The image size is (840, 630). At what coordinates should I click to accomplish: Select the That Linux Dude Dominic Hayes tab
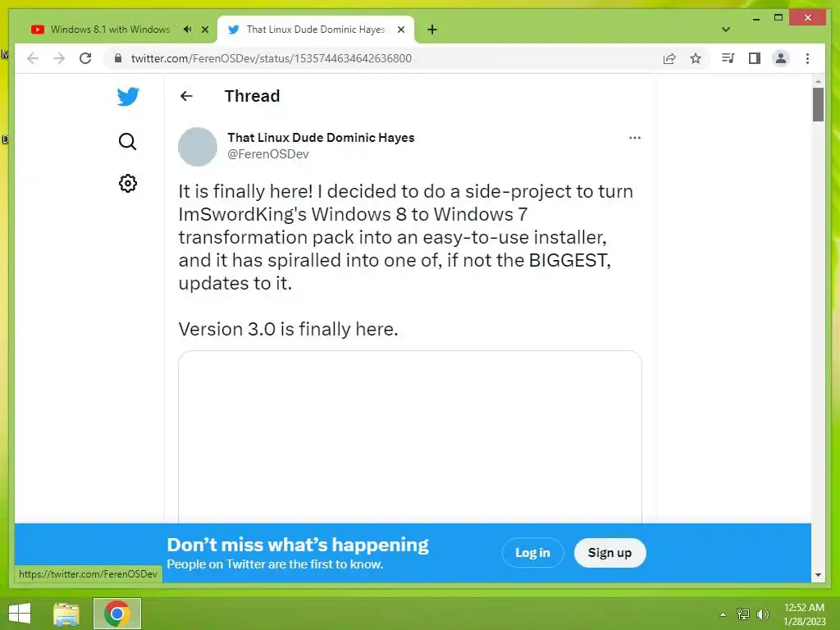(316, 30)
